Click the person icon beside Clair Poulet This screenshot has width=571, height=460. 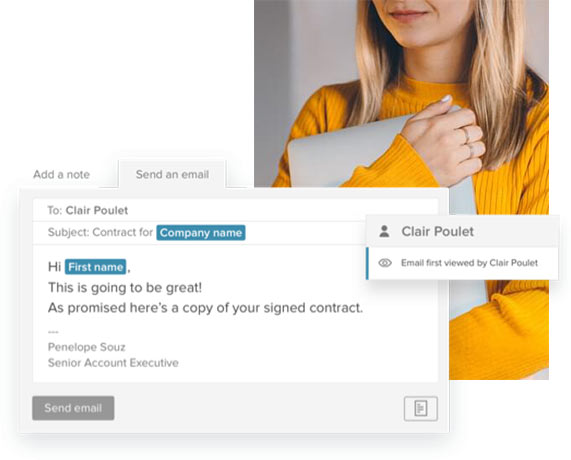[384, 231]
